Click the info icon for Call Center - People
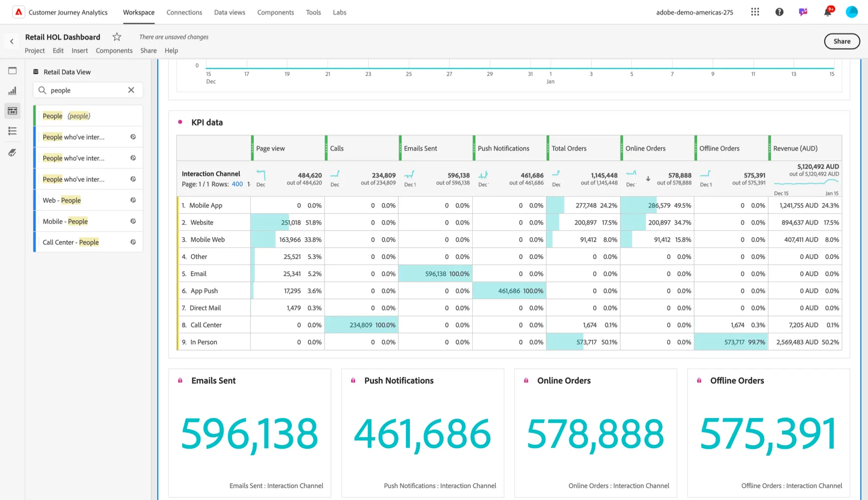 pos(133,242)
